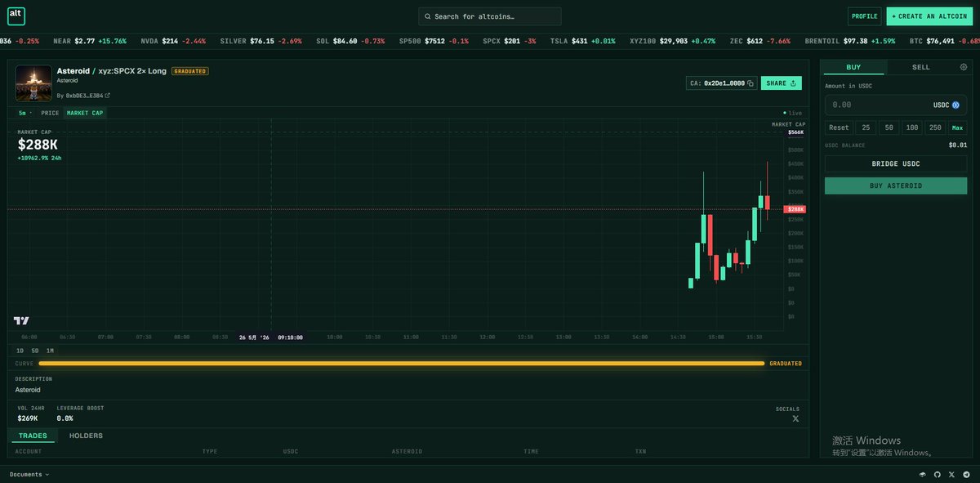This screenshot has width=980, height=483.
Task: Switch chart to MARKET CAP view
Action: 85,113
